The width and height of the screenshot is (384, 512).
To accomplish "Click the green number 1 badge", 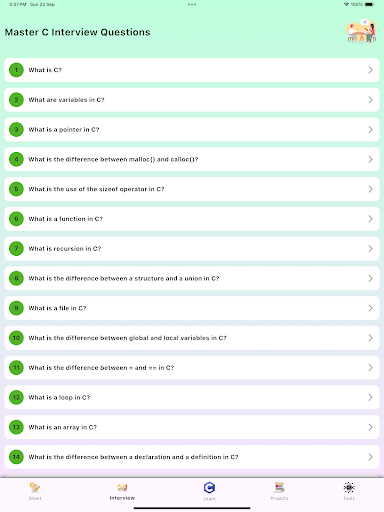I will 16,70.
